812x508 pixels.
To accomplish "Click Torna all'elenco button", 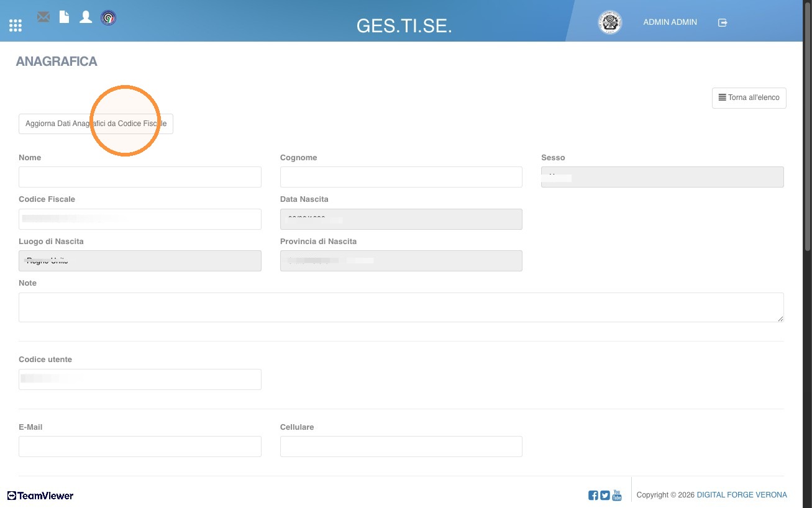I will pos(749,98).
